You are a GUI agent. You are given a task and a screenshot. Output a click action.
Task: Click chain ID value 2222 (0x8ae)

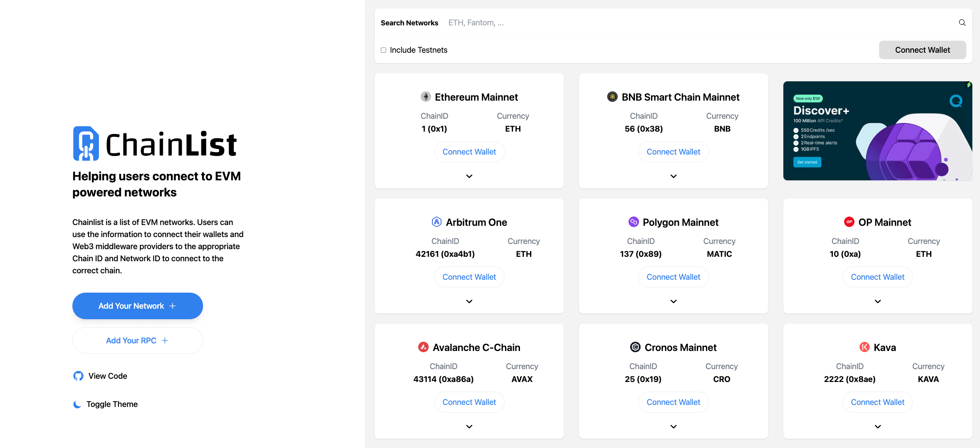pos(850,379)
